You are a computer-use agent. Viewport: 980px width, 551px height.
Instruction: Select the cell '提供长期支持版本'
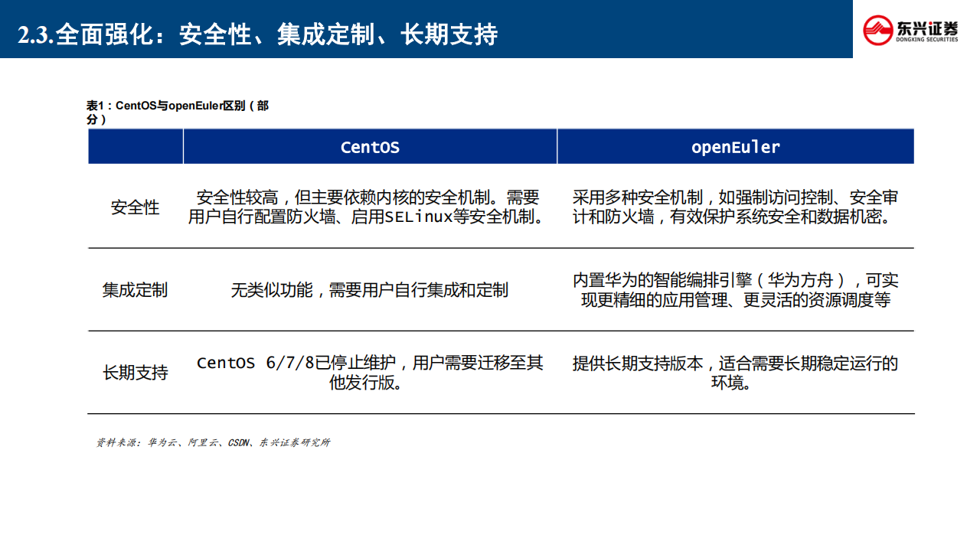736,373
